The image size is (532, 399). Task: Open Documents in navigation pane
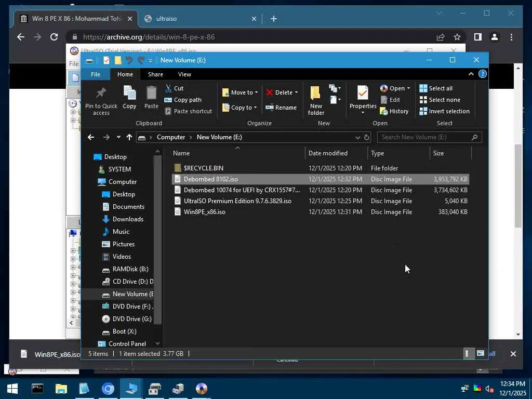[124, 207]
